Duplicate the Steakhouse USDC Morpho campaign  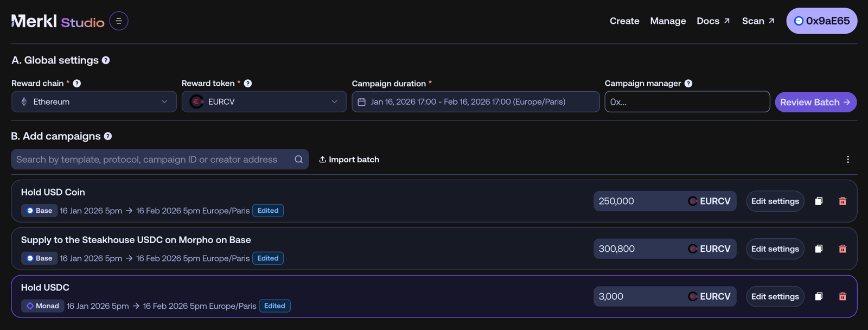[x=819, y=249]
